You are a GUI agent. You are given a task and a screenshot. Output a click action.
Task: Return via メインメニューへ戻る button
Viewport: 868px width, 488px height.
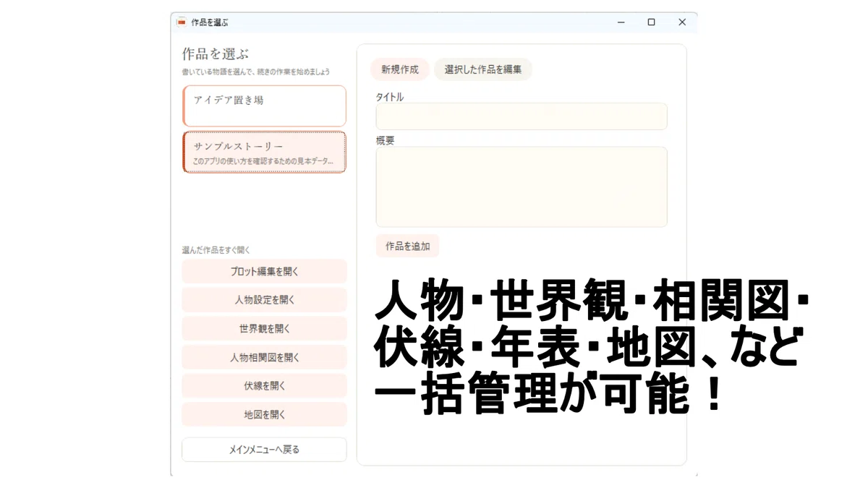tap(265, 450)
